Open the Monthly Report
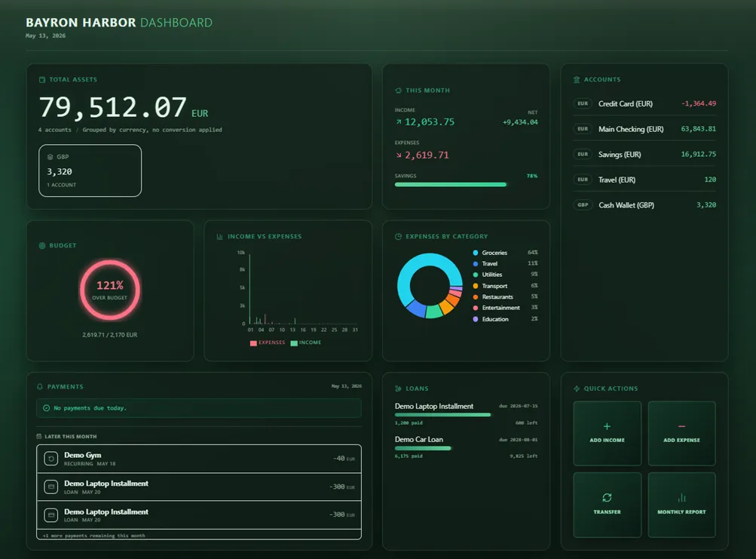The height and width of the screenshot is (559, 756). coord(681,505)
